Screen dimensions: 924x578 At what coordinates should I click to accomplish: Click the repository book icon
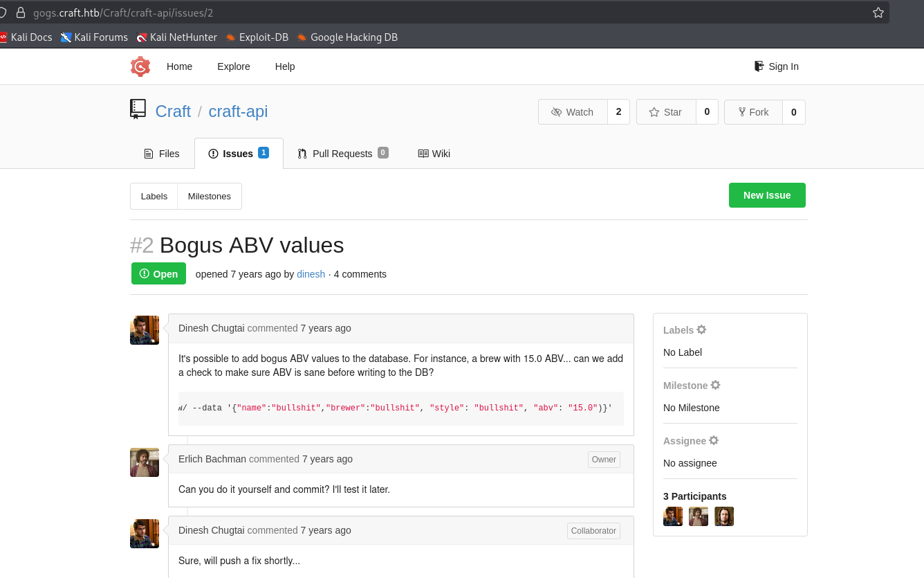point(138,109)
